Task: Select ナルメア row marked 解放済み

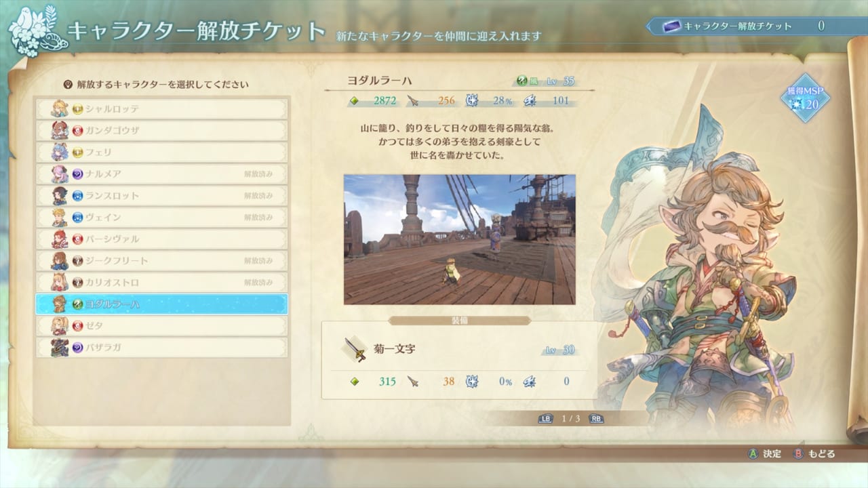Action: click(x=161, y=174)
